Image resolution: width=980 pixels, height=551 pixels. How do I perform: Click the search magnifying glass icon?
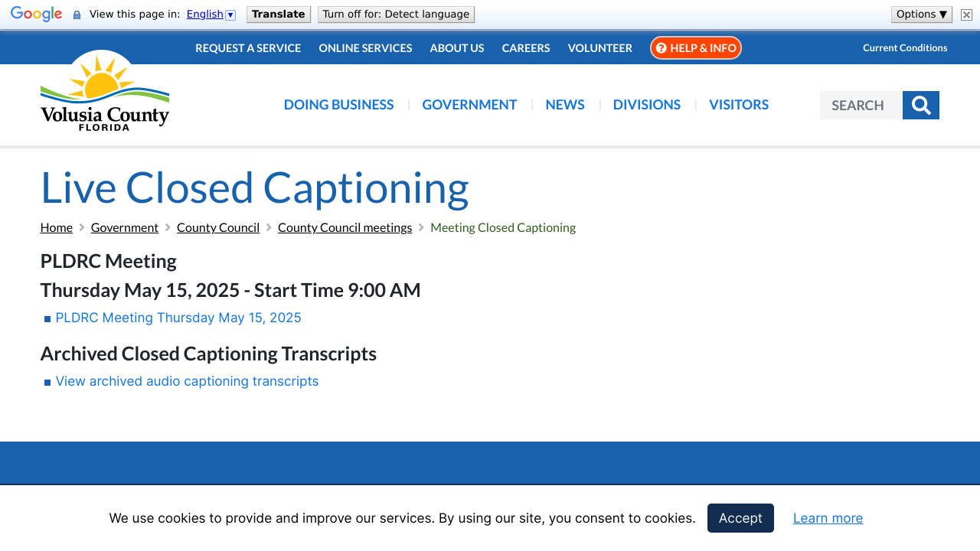(x=921, y=105)
